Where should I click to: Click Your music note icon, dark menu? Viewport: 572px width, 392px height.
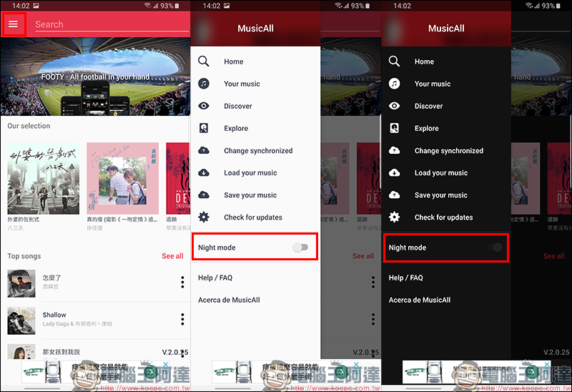pyautogui.click(x=395, y=84)
